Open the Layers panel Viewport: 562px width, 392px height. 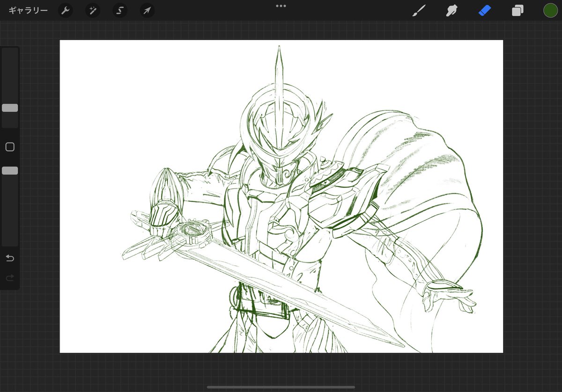coord(518,10)
